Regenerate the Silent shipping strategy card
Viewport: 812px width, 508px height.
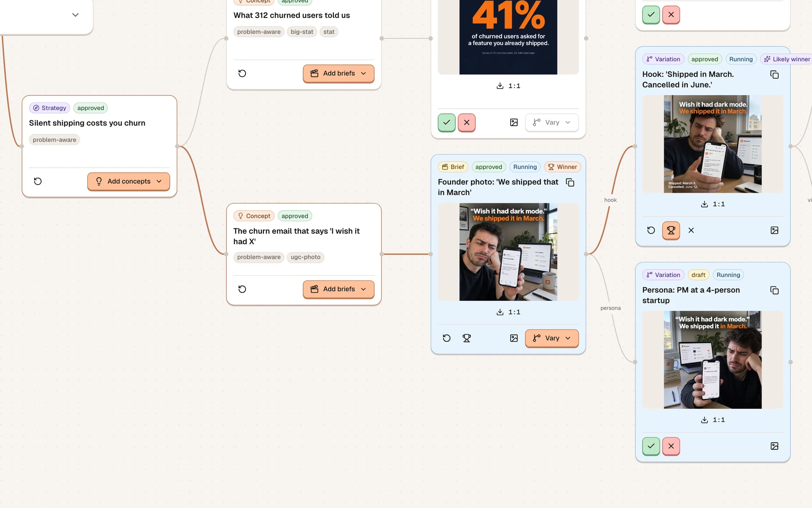(38, 181)
